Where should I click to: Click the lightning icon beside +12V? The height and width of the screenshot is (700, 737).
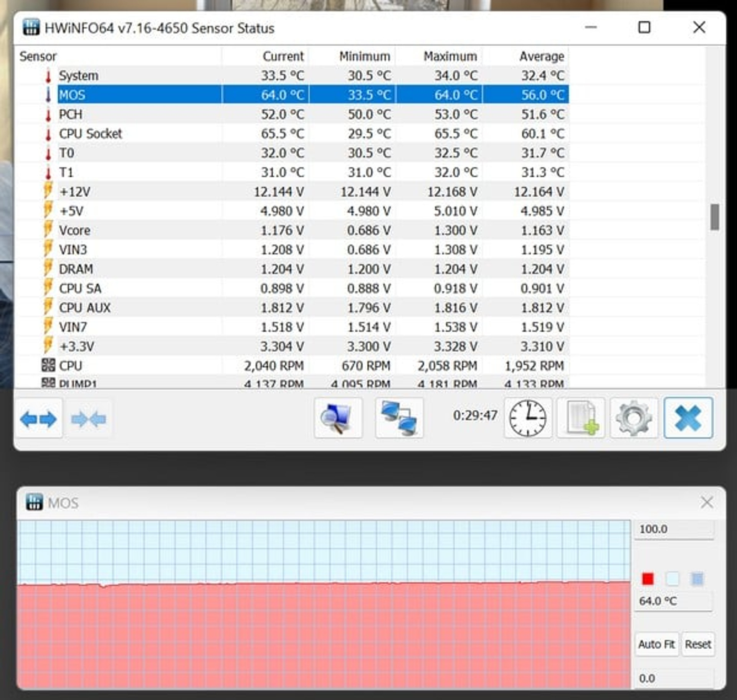pos(48,191)
